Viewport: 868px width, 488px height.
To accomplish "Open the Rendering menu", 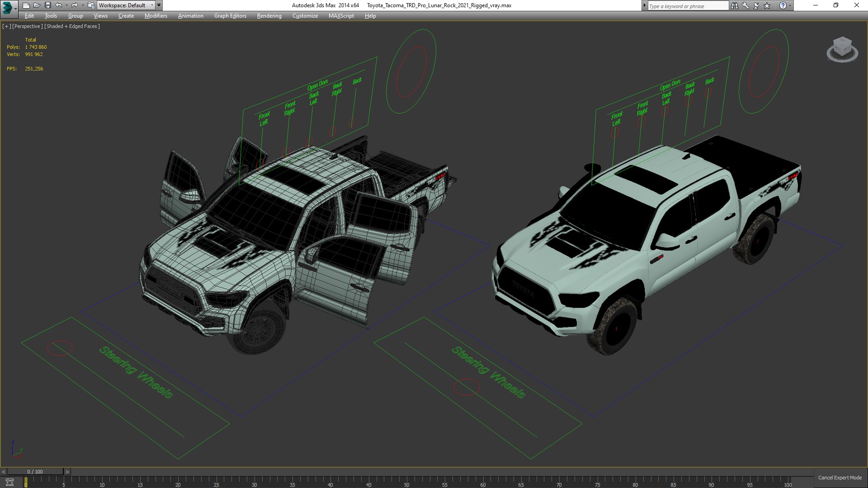I will 269,16.
